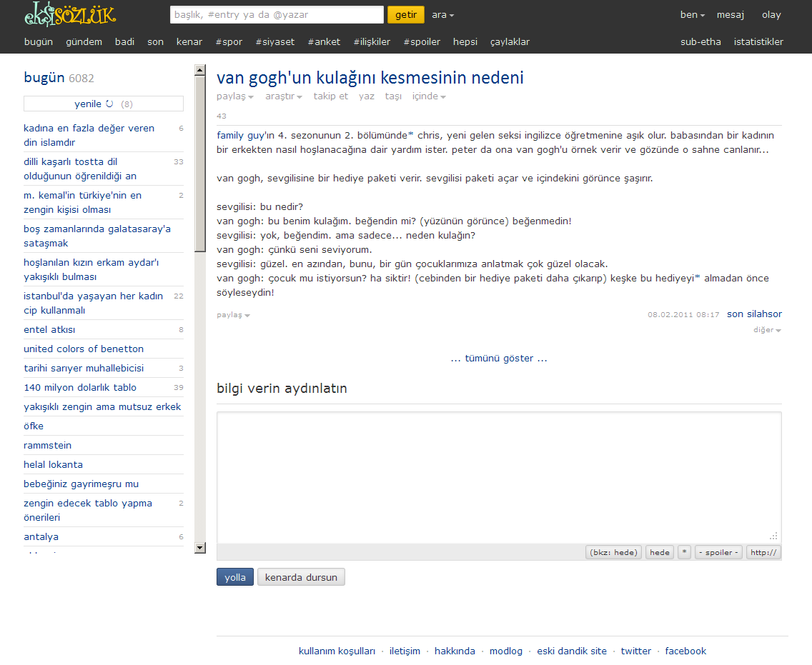Insert footnote with the asterisk button

pyautogui.click(x=684, y=552)
